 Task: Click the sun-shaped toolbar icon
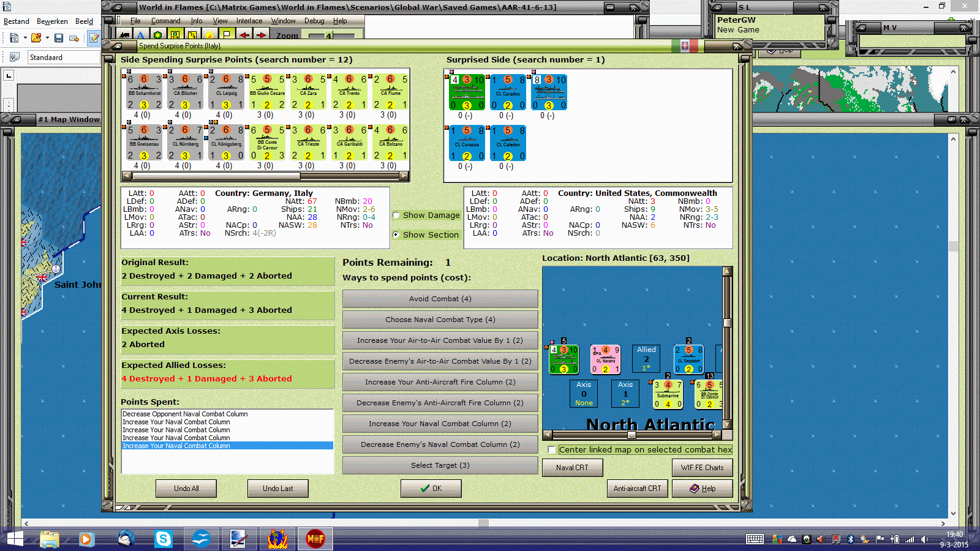pyautogui.click(x=209, y=35)
